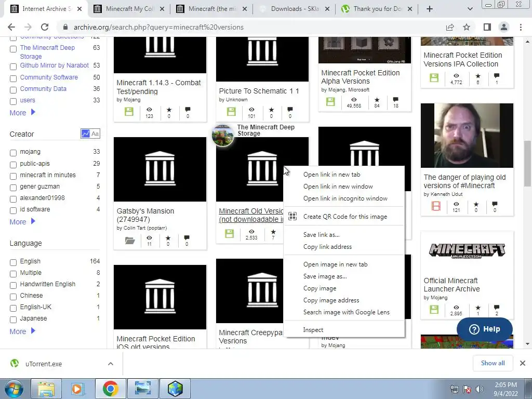Click reviews bubble on Pocket Edition IPA Collection card
Viewport: 532px width, 399px height.
497,76
